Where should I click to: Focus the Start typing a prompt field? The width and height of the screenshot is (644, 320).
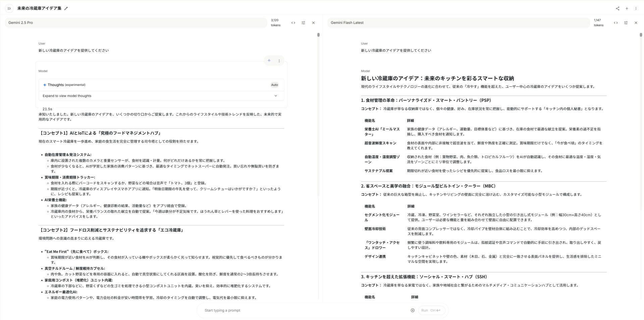click(x=302, y=311)
